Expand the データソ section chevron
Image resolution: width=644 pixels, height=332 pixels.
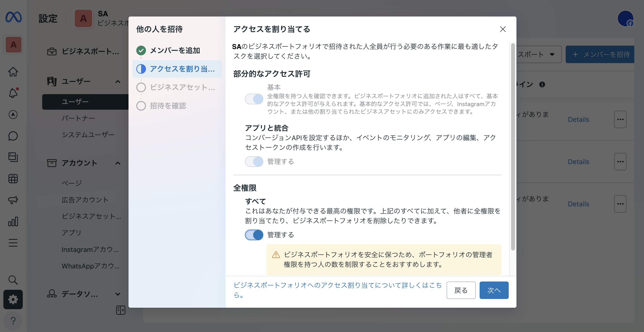coord(118,294)
